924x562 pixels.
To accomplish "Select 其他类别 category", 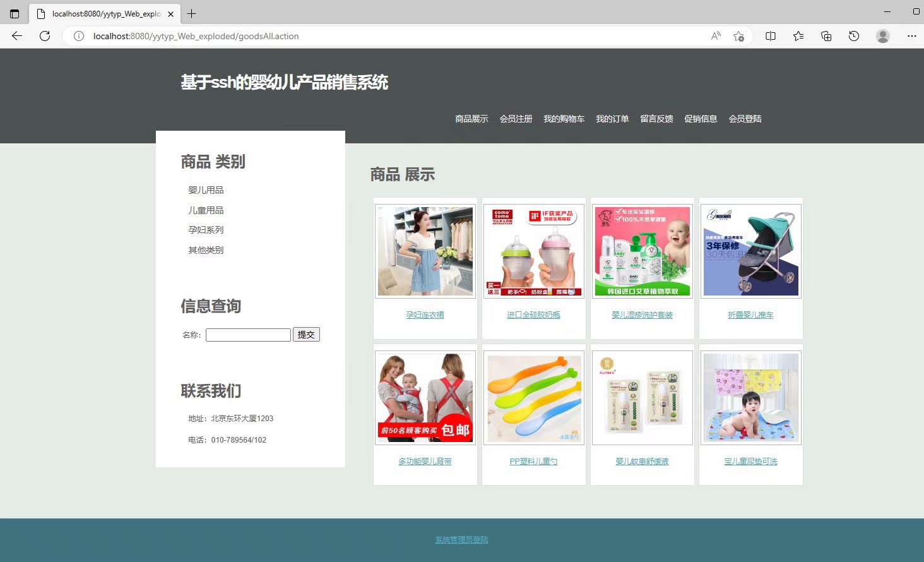I will coord(206,250).
